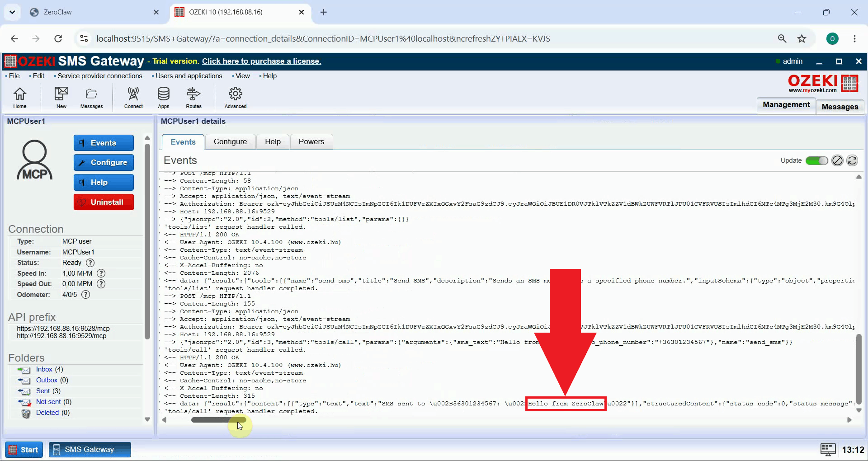
Task: Open the Sent folder link
Action: (x=43, y=391)
